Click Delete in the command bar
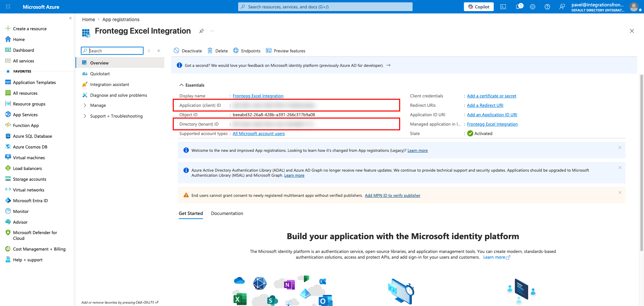644x306 pixels. pyautogui.click(x=218, y=51)
